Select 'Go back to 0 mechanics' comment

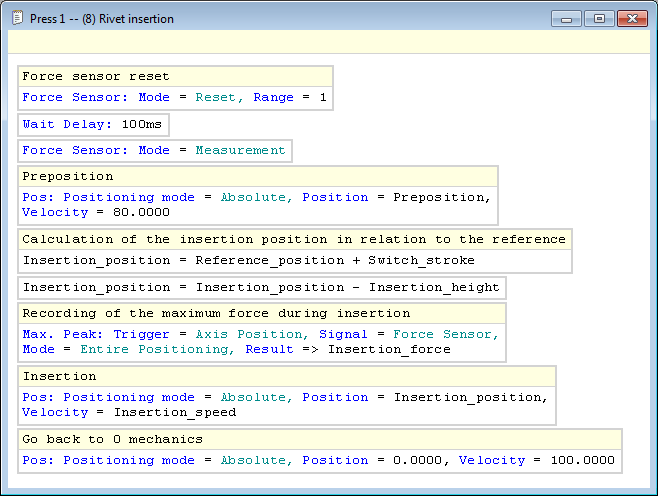point(320,439)
